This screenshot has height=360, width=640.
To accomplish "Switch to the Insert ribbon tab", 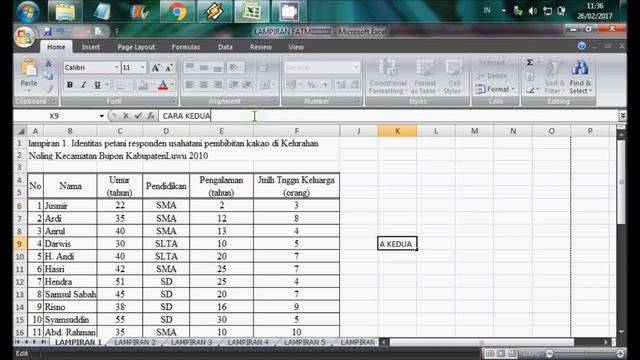I will click(91, 47).
